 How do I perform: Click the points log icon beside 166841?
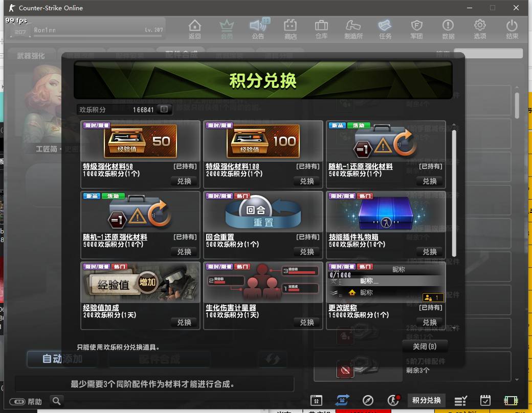pyautogui.click(x=164, y=109)
